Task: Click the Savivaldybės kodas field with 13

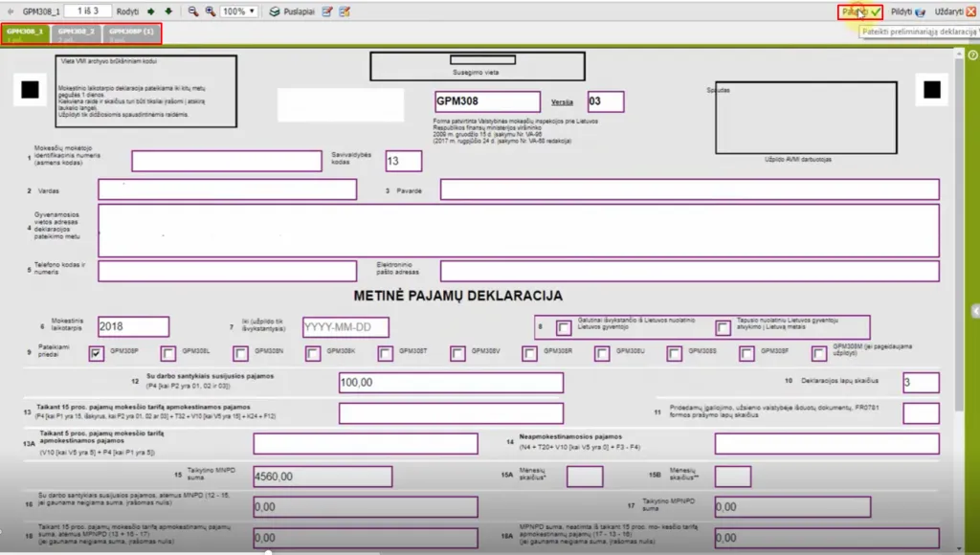Action: click(x=404, y=161)
